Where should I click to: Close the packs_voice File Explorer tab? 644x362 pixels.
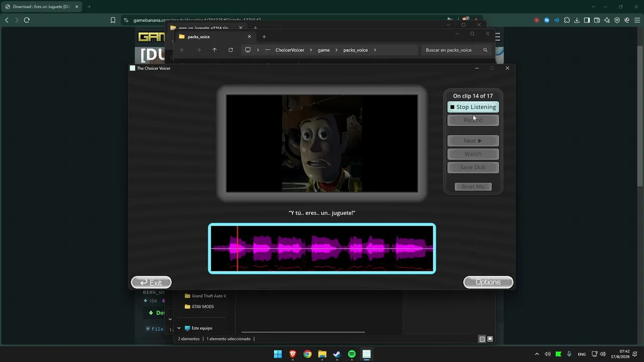pyautogui.click(x=249, y=37)
